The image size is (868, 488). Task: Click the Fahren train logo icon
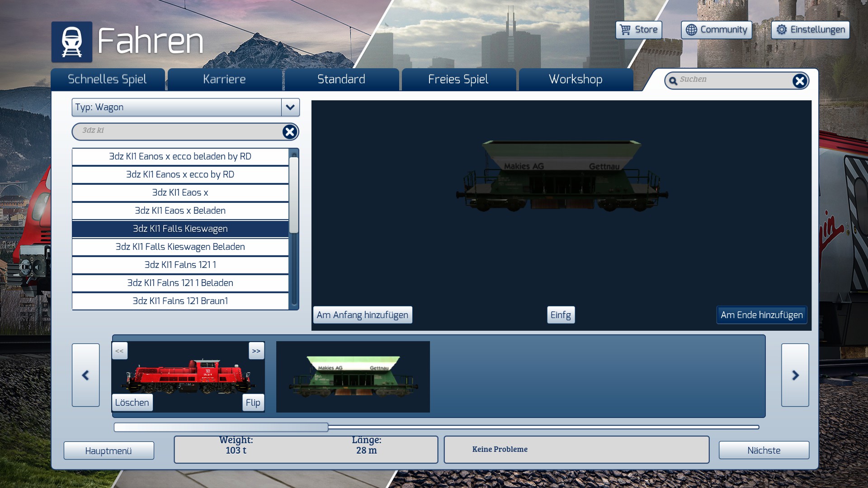[71, 42]
